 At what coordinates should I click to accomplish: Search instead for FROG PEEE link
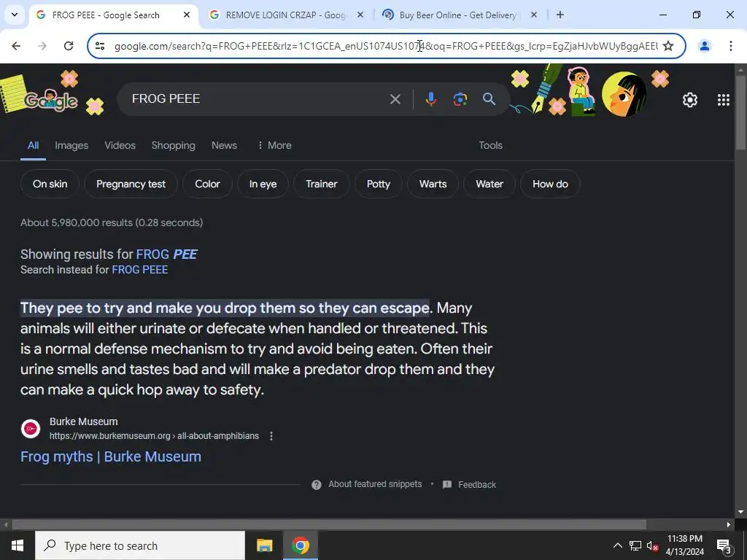(x=139, y=270)
